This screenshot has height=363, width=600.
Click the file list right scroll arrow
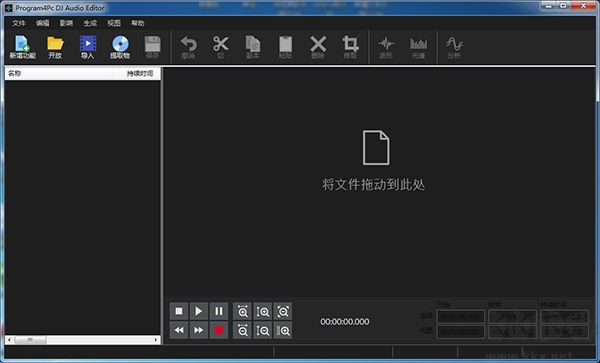(x=156, y=340)
